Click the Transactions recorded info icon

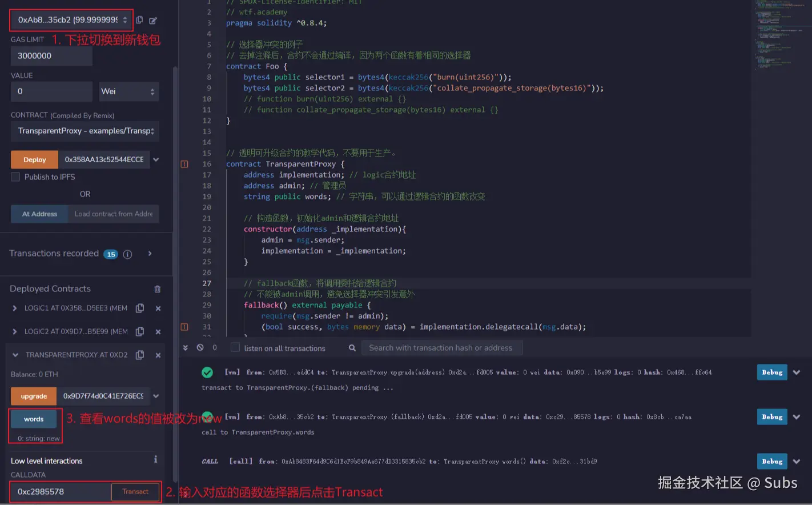click(127, 255)
